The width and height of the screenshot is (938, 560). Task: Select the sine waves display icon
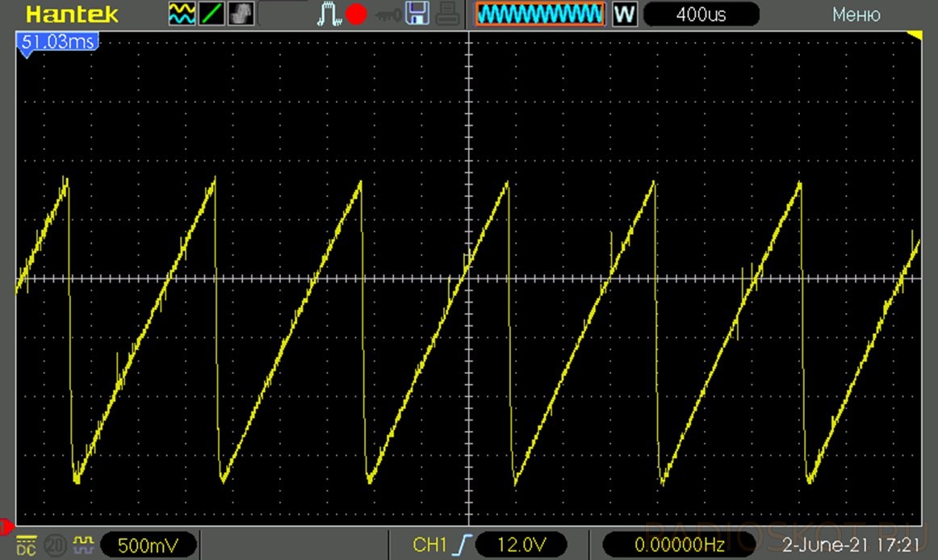tap(182, 14)
